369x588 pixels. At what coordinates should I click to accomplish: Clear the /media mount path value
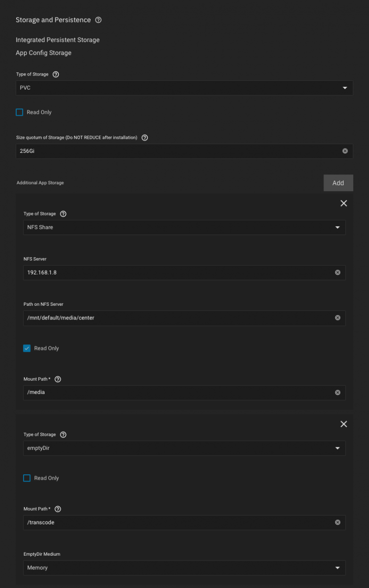pos(338,392)
